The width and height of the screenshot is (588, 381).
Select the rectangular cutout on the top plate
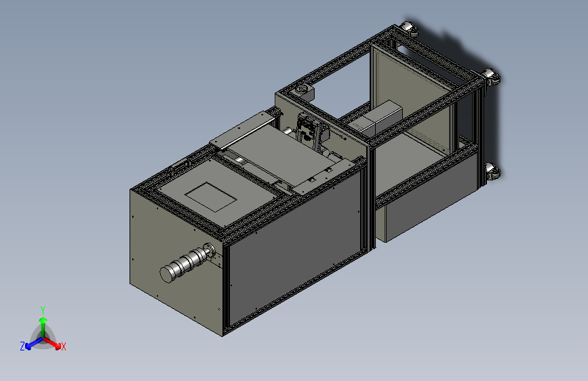(x=211, y=197)
